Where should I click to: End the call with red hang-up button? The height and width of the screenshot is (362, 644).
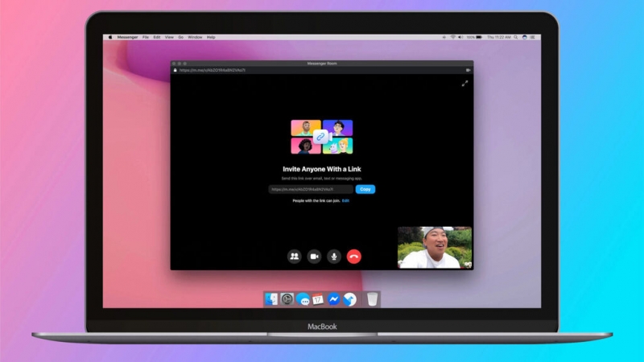pyautogui.click(x=354, y=257)
